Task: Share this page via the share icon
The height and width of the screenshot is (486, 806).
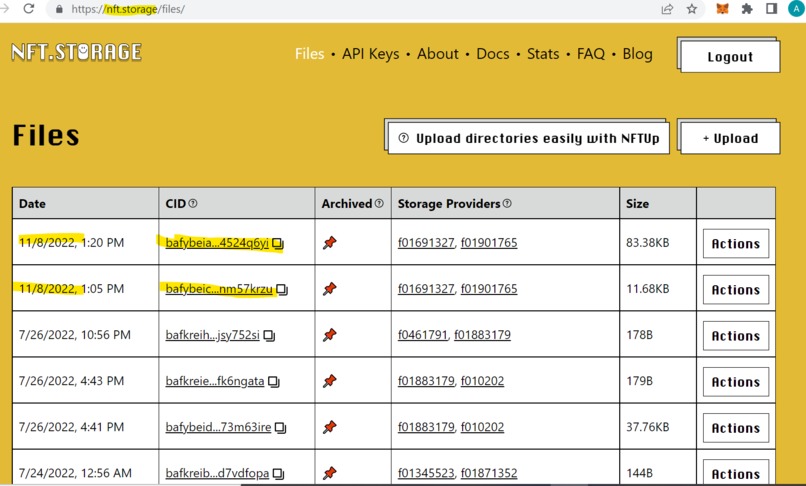Action: click(667, 9)
